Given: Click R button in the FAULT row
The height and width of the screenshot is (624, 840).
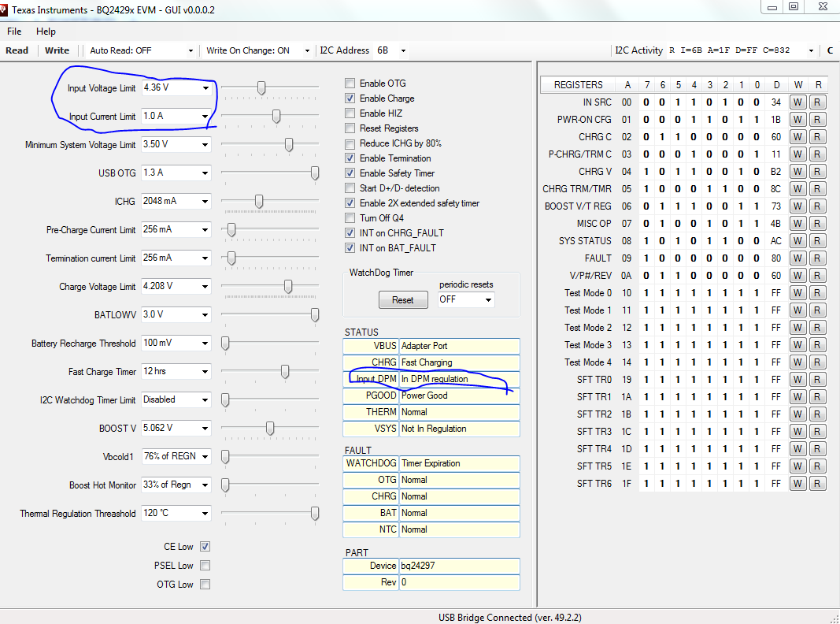Looking at the screenshot, I should click(817, 258).
